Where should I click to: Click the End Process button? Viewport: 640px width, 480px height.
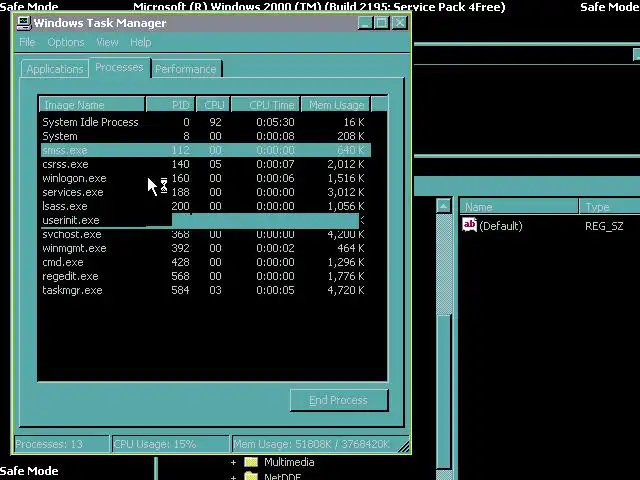(338, 400)
